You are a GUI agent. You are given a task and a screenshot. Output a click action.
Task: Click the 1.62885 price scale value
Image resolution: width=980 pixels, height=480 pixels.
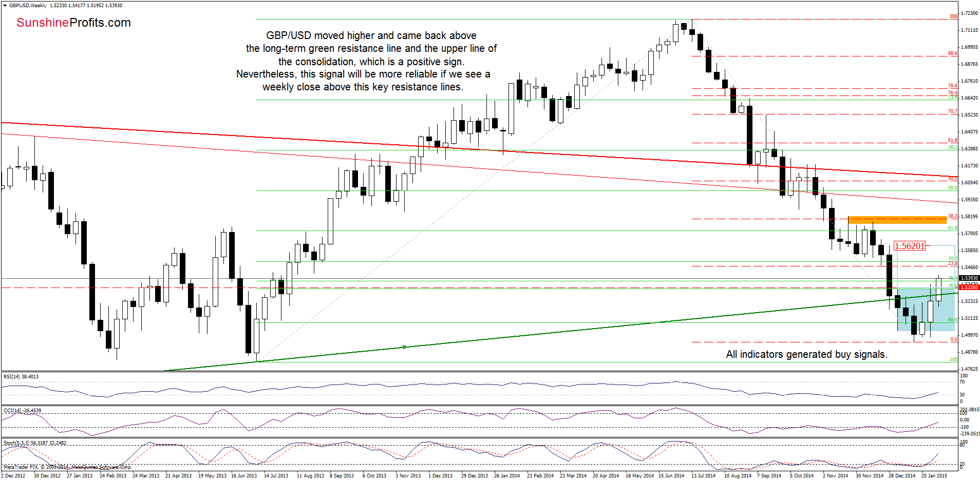[x=969, y=148]
